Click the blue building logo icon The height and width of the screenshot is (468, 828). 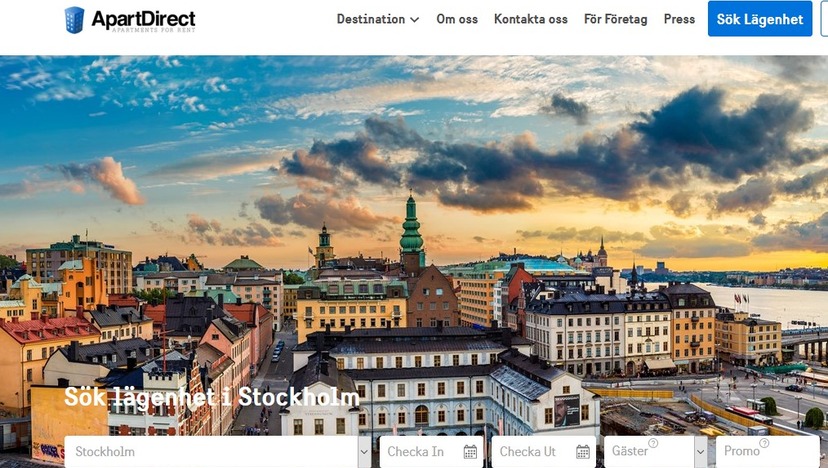(x=74, y=20)
